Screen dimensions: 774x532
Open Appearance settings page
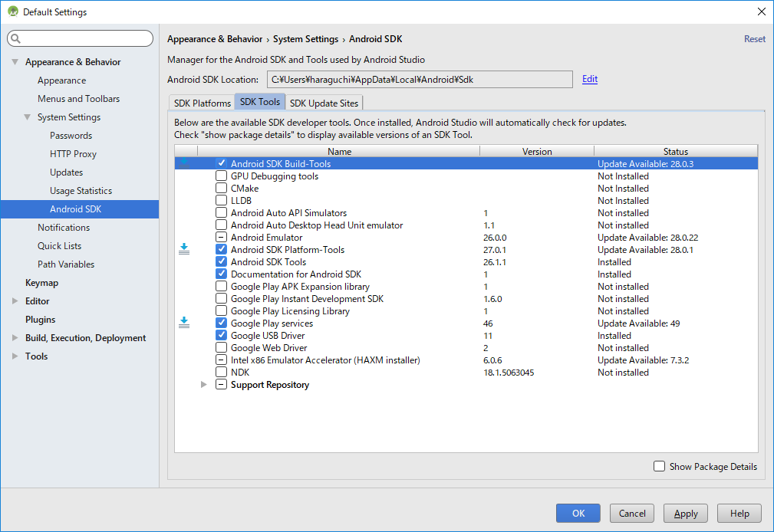point(61,80)
